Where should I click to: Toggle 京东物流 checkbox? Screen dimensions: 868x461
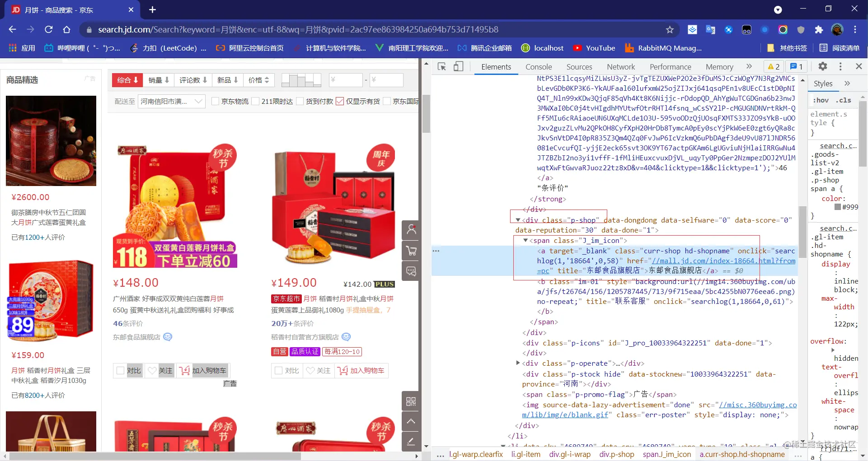pos(216,101)
